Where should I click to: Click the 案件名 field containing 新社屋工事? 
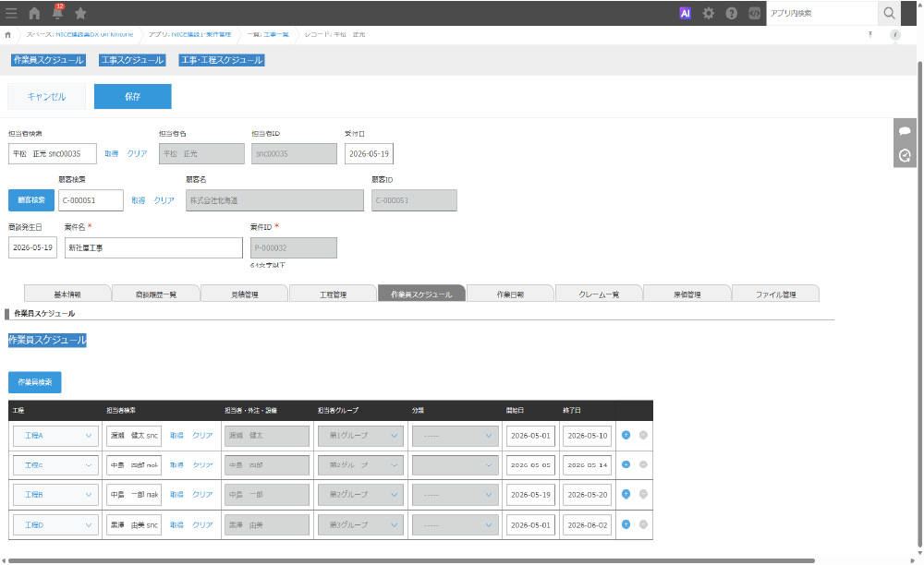(153, 247)
